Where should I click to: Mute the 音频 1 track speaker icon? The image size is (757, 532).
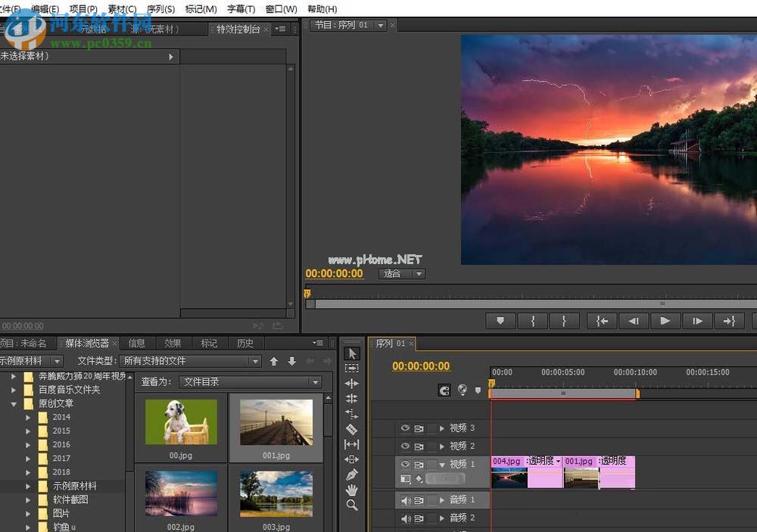(x=406, y=500)
